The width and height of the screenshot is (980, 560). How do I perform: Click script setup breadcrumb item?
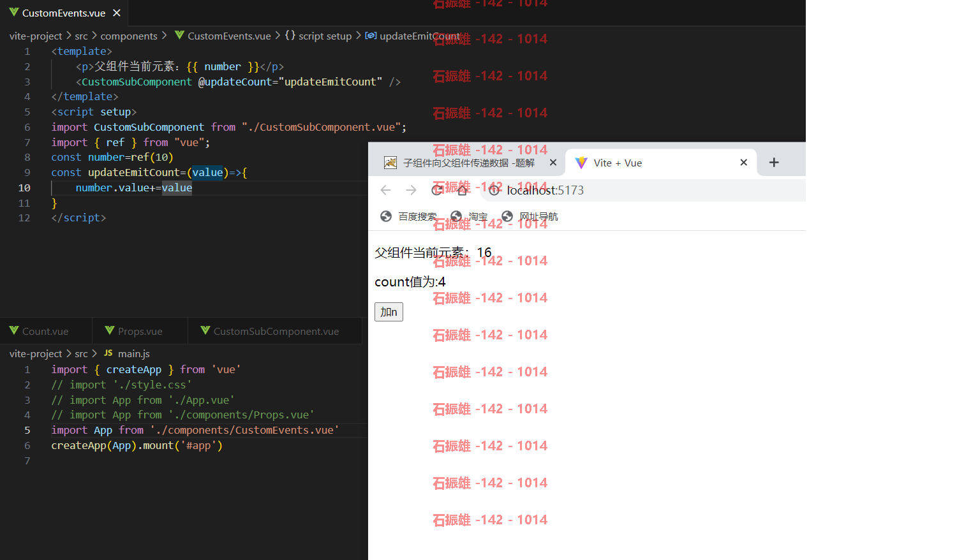325,36
